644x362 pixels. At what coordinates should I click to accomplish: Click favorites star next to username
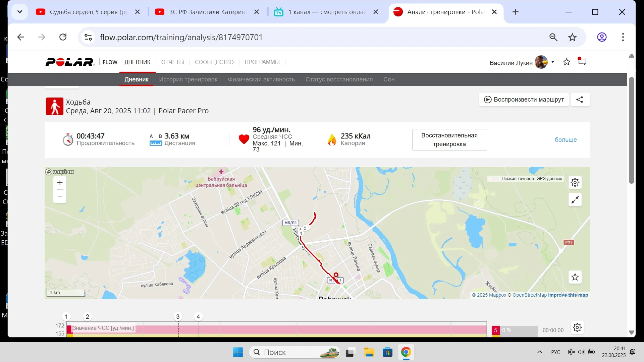[x=567, y=62]
